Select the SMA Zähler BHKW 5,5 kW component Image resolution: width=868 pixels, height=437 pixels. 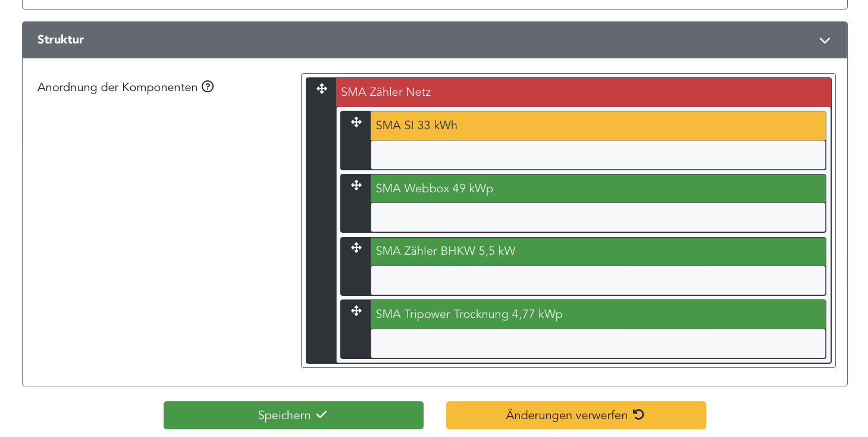(x=598, y=251)
